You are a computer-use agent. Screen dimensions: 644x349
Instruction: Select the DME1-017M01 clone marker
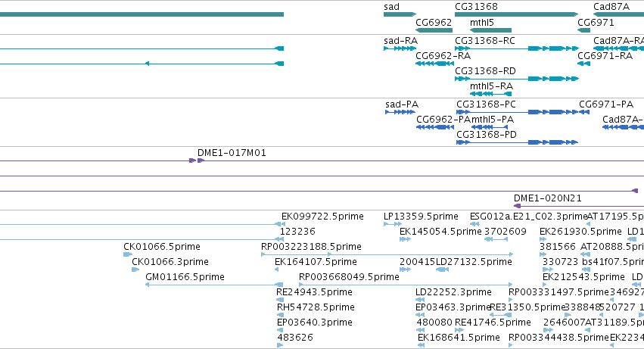[x=197, y=160]
